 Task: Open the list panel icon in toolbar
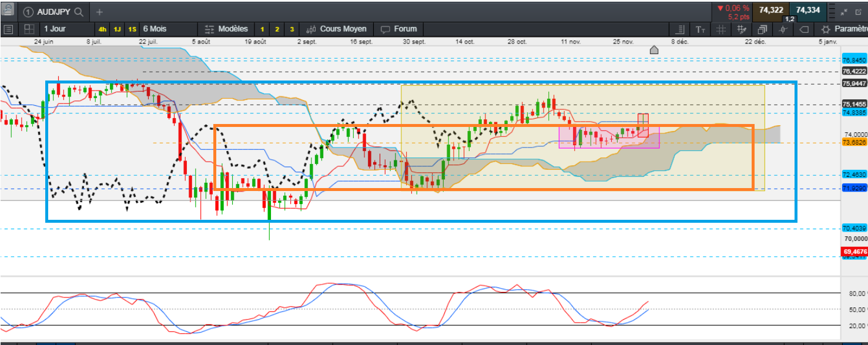coord(9,29)
